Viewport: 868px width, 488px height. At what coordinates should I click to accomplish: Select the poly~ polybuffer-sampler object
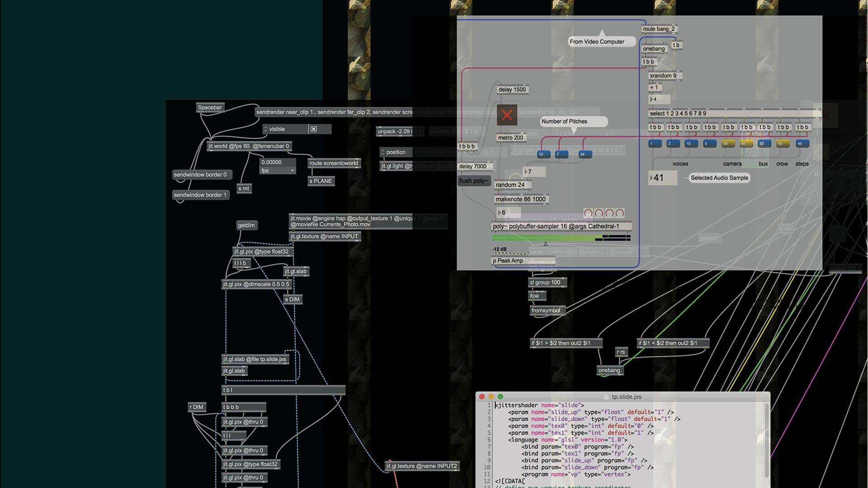[x=561, y=226]
